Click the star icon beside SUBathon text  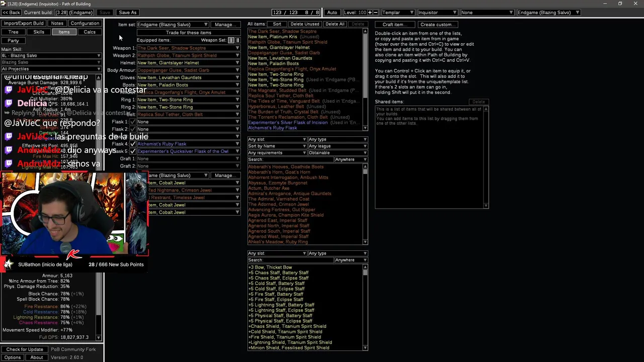(x=9, y=264)
